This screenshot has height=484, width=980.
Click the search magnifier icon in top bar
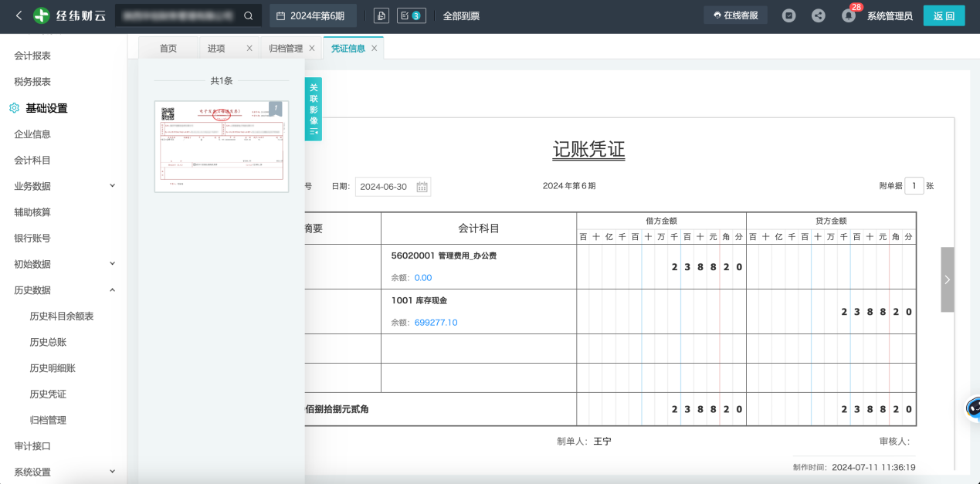click(248, 15)
